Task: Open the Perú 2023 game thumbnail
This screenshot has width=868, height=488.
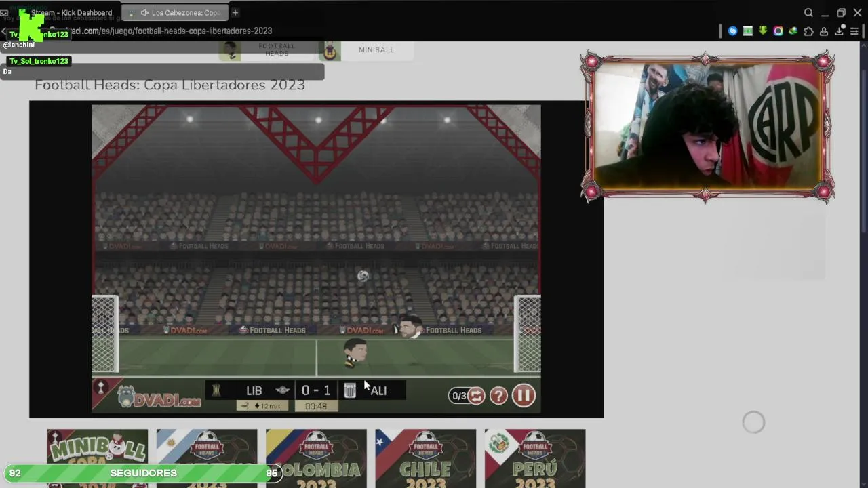Action: point(535,458)
